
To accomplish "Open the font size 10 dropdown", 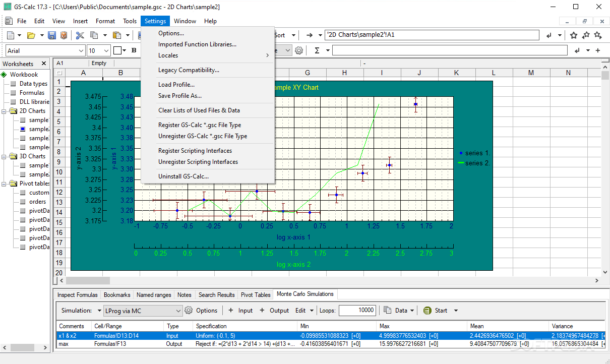I will click(106, 50).
